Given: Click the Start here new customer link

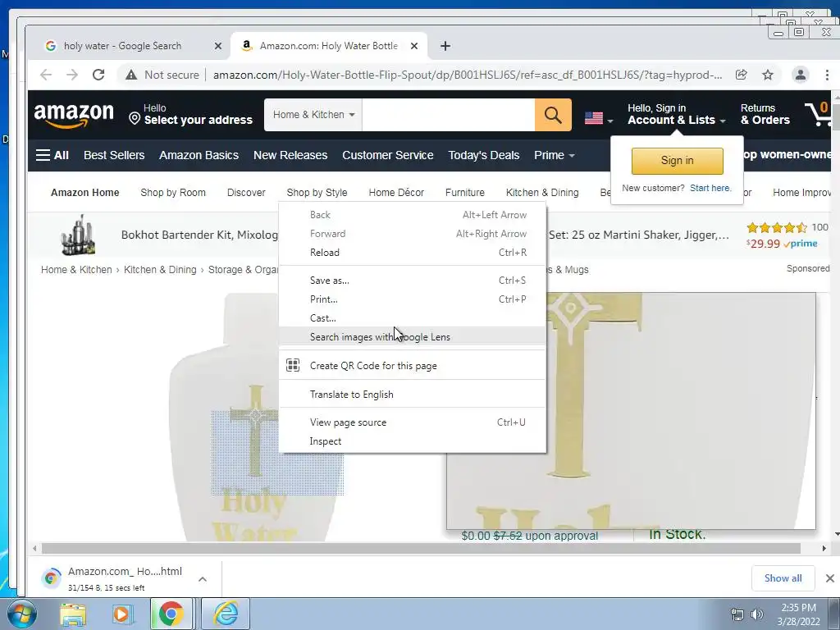Looking at the screenshot, I should (x=710, y=188).
